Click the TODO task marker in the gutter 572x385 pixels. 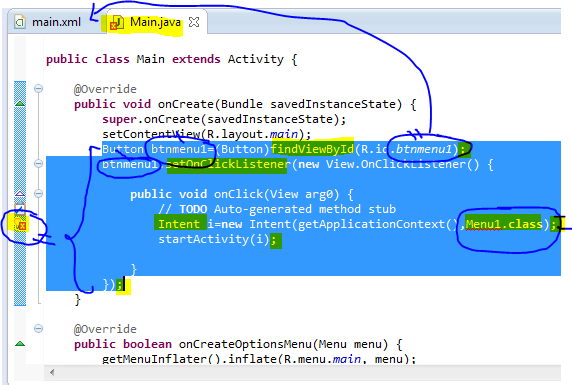(20, 208)
